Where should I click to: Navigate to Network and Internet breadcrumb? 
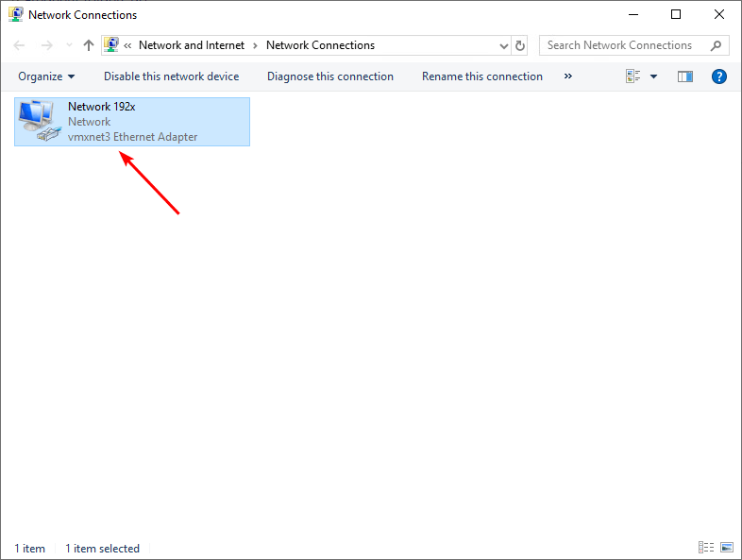192,45
